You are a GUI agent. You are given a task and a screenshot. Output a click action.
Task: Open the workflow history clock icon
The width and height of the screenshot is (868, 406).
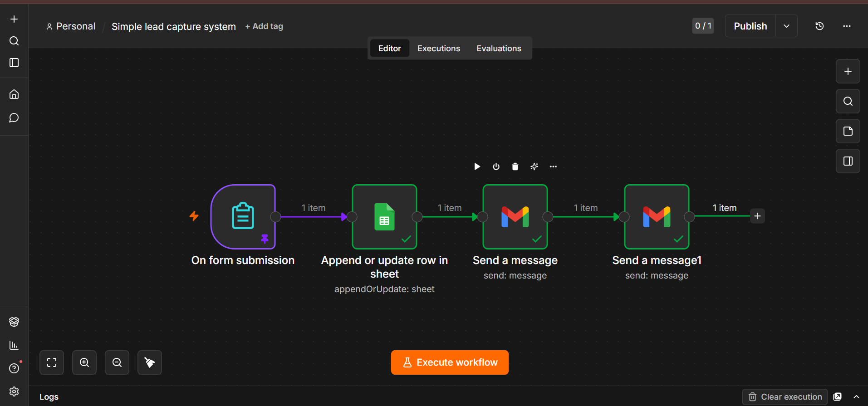pos(819,26)
